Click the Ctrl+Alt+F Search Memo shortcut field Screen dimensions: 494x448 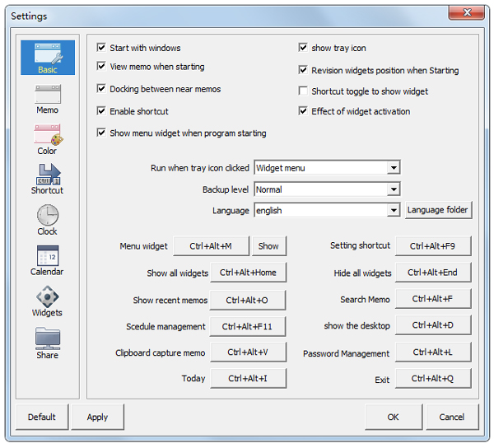pos(432,300)
